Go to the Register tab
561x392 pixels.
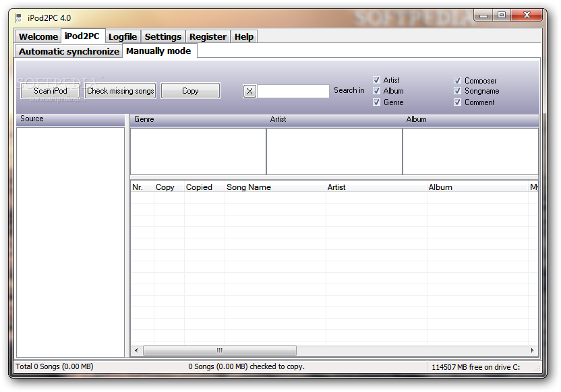(x=208, y=37)
